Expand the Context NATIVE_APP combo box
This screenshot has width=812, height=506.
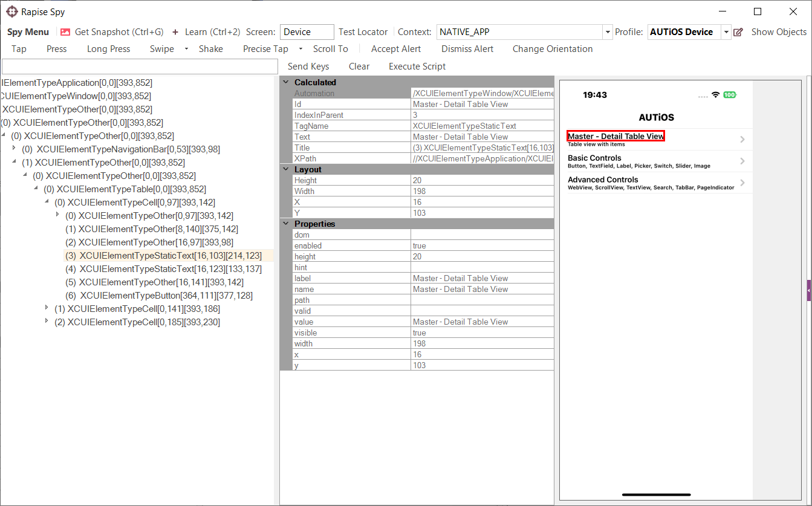(x=607, y=32)
